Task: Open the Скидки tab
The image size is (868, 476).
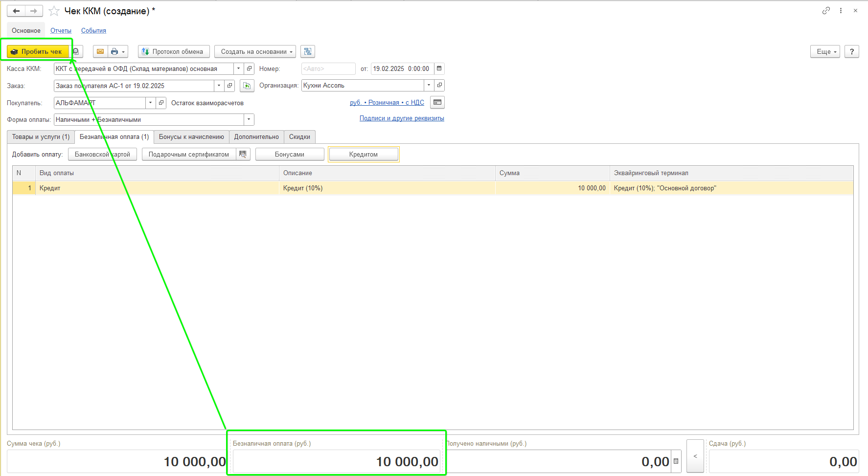Action: click(299, 137)
